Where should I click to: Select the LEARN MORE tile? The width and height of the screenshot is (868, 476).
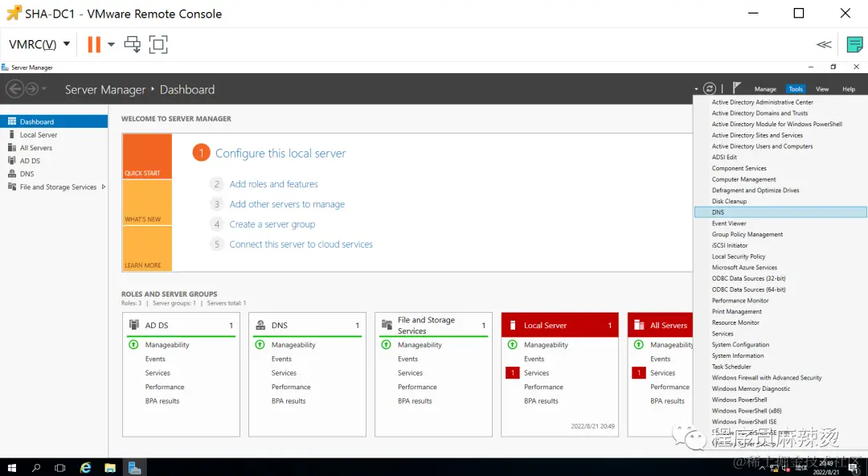(147, 248)
